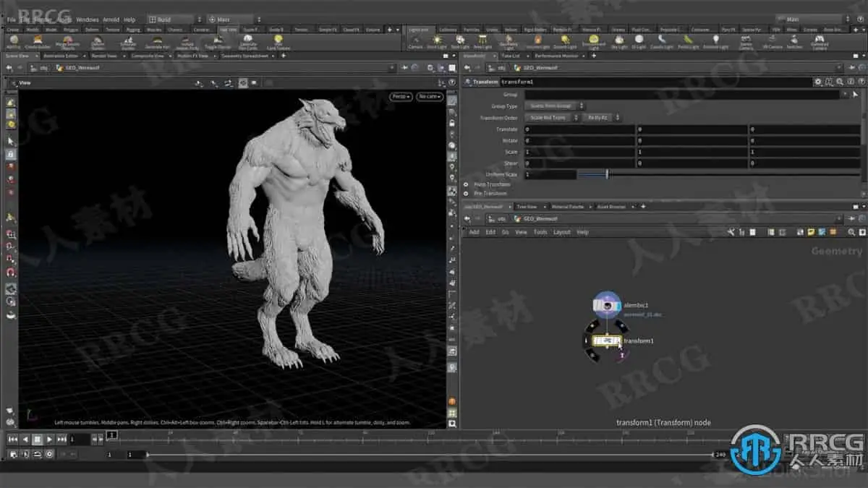Add a GI Light from the shelf
This screenshot has width=868, height=488.
[639, 42]
